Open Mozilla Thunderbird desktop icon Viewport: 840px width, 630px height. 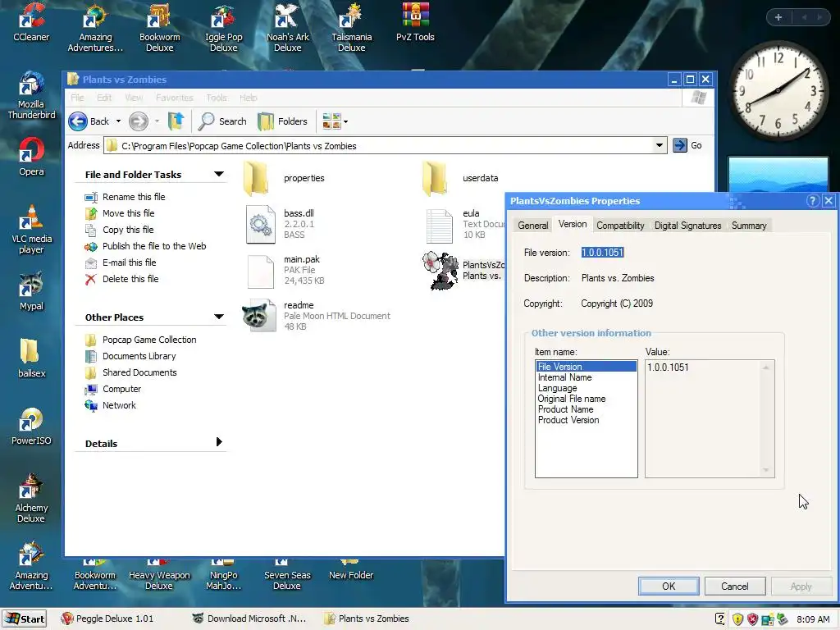tap(31, 95)
